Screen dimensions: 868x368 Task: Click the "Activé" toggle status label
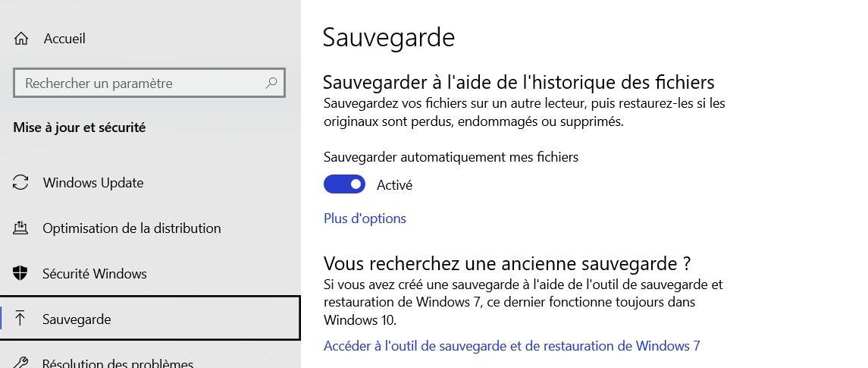tap(394, 184)
